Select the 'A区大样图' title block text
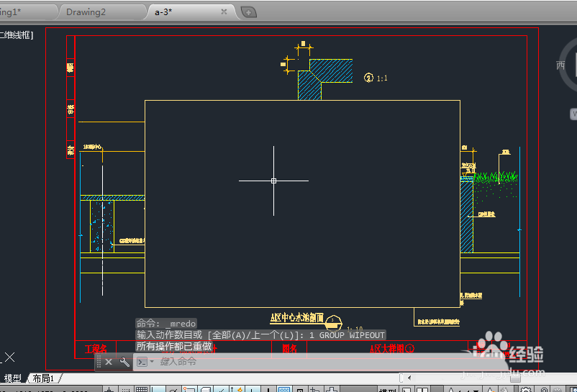The image size is (577, 392). coord(392,349)
